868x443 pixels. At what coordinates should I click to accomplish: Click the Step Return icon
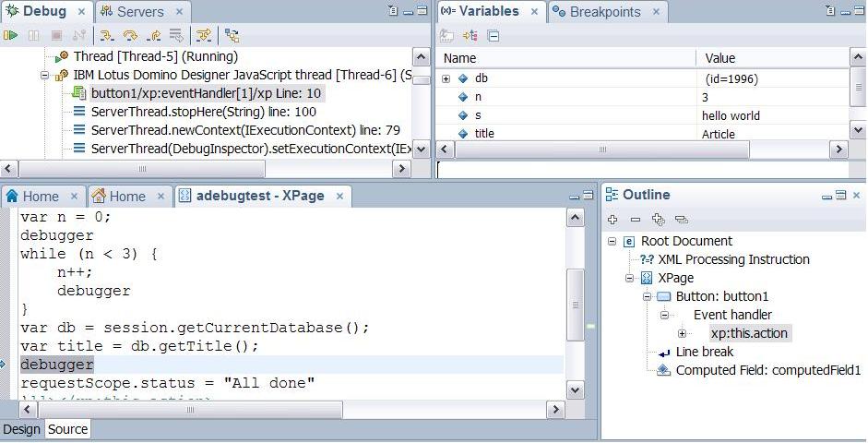point(153,35)
